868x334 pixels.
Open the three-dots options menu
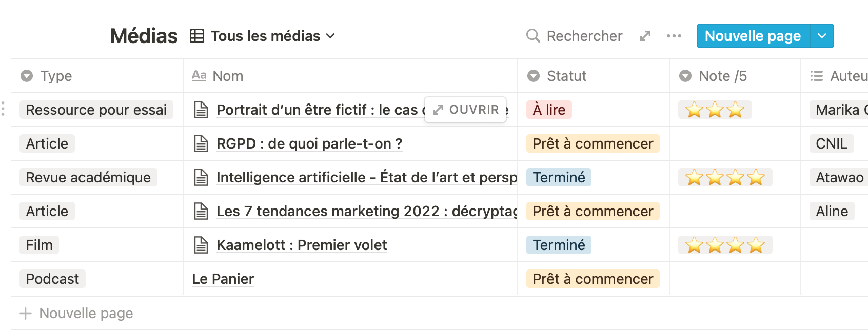tap(674, 36)
